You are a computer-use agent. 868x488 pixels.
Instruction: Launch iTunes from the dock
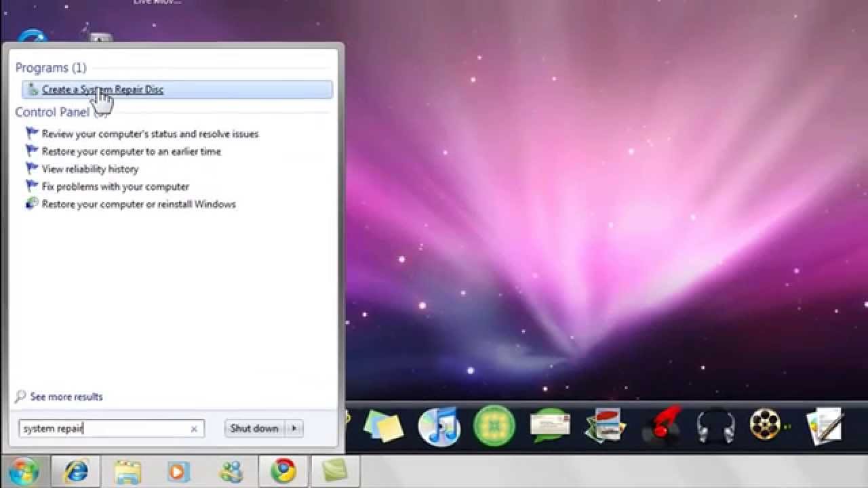coord(439,427)
